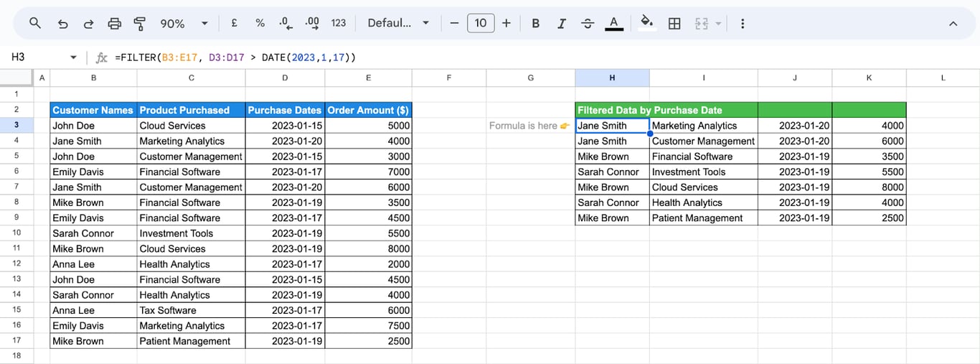
Task: Select the 8000 amount in column E
Action: pyautogui.click(x=368, y=249)
